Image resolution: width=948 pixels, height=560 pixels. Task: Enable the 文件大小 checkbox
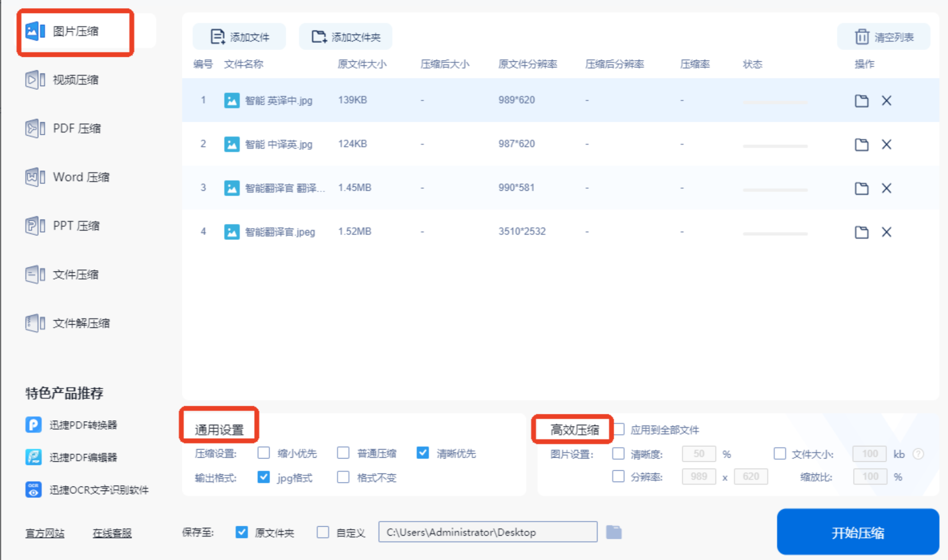click(x=780, y=454)
